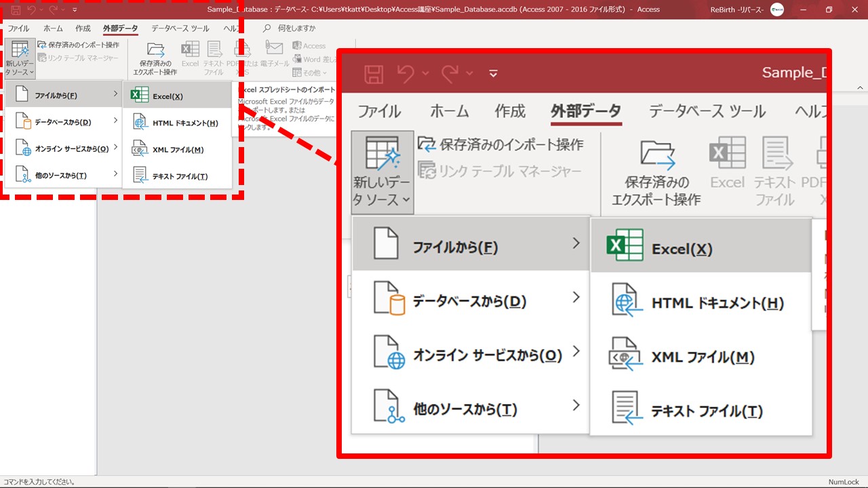Open 新しいデータソース dropdown in the enlarged inset
The image size is (868, 488).
[x=382, y=173]
